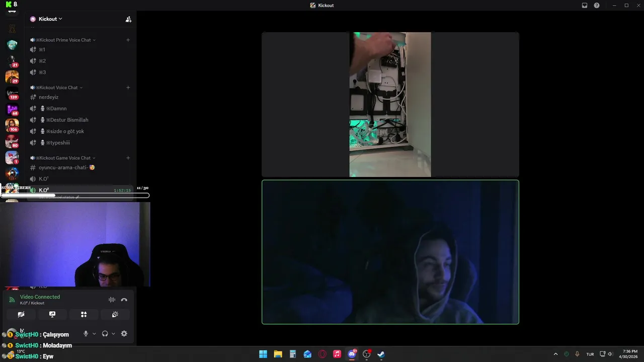Open the Windows Start menu

click(x=263, y=354)
